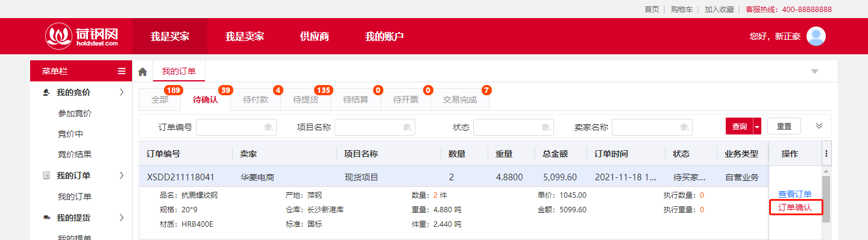Screen dimensions: 868x240
Task: Select order row XSDD211118041
Action: click(x=454, y=177)
